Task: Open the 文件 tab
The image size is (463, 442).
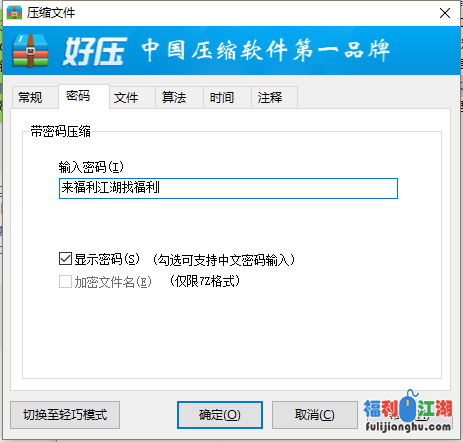Action: pos(126,97)
